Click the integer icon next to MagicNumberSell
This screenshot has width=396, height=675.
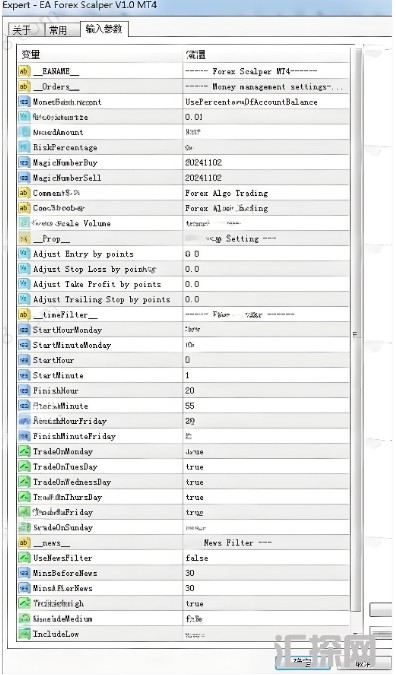[x=24, y=178]
